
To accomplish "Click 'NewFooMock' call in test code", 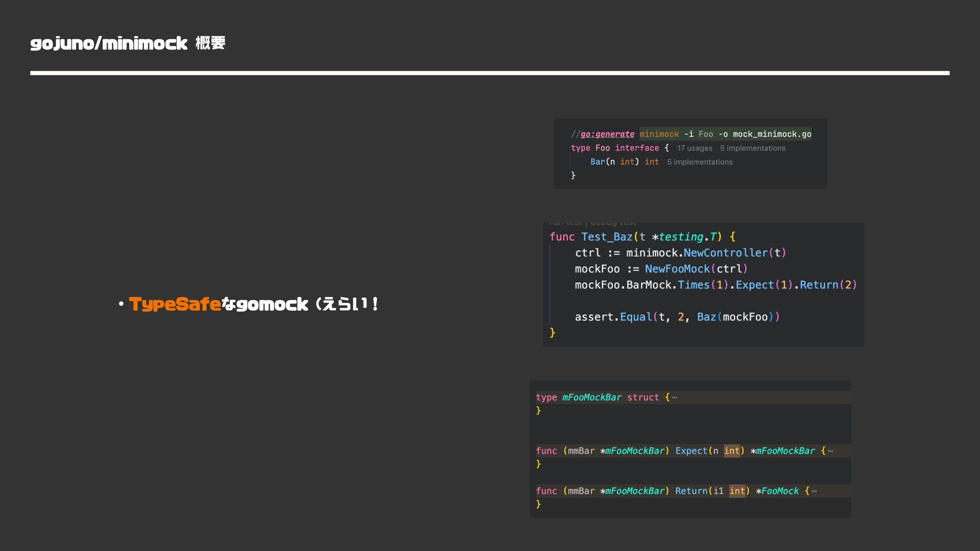I will coord(677,269).
